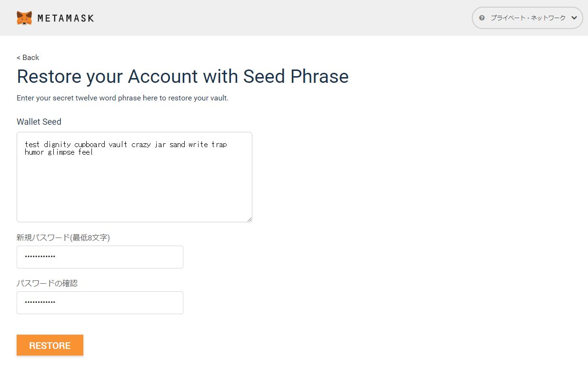588x377 pixels.
Task: Click the 'Restore your Account with Seed Phrase' heading
Action: pyautogui.click(x=182, y=77)
